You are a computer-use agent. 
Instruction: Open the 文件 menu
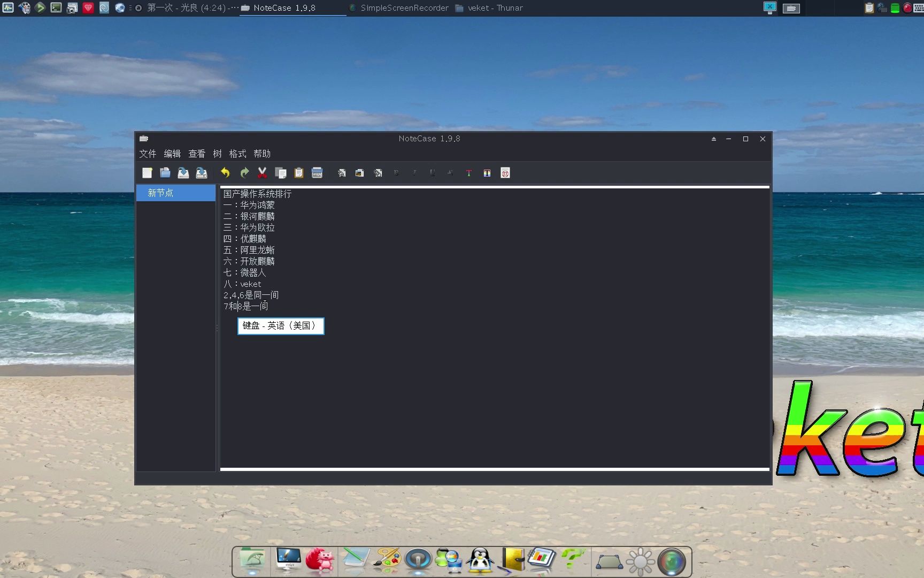(148, 154)
